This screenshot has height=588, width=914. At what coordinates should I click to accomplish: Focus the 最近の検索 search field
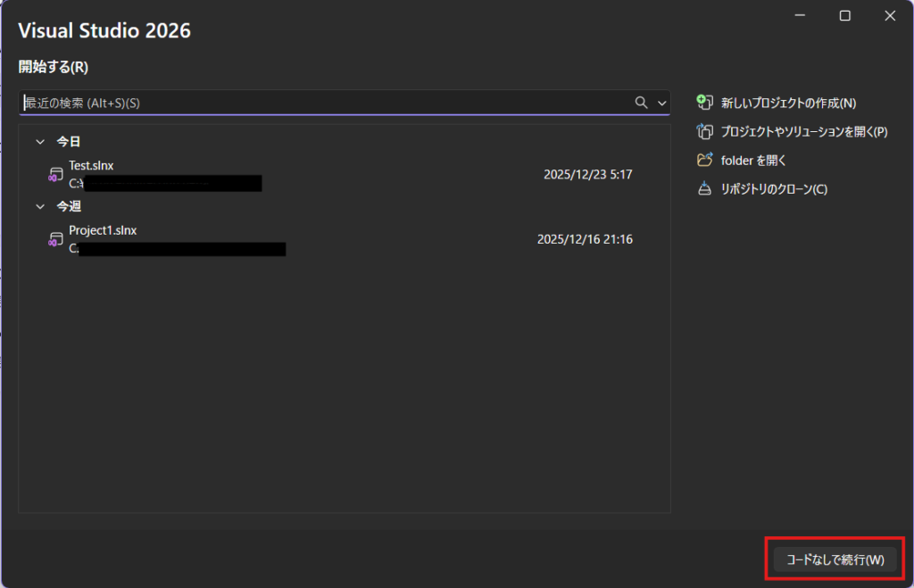tap(321, 103)
